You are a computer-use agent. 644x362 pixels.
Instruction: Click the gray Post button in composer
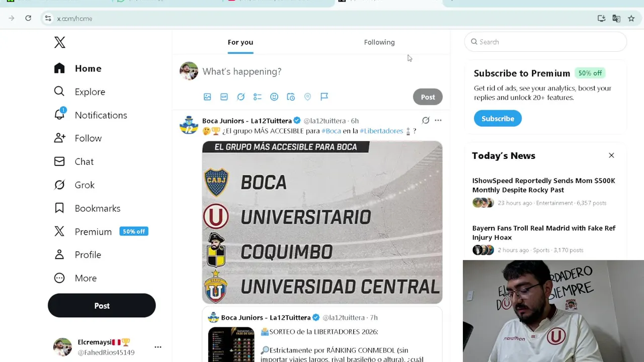coord(428,97)
